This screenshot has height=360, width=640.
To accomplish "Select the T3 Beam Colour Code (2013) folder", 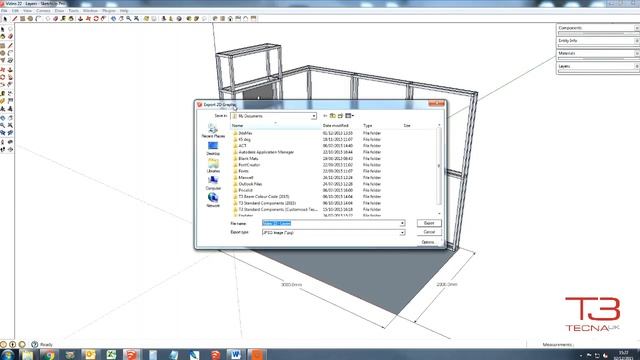I will click(264, 197).
